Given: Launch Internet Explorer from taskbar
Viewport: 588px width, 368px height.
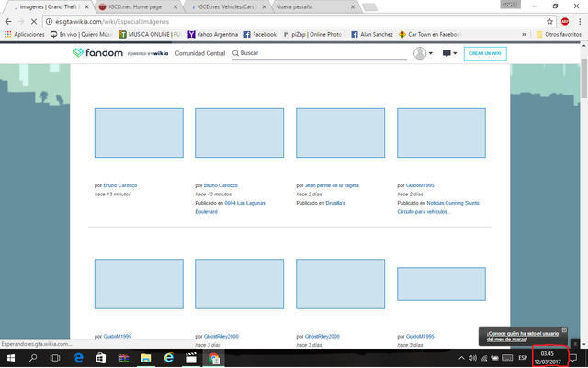Looking at the screenshot, I should point(168,358).
